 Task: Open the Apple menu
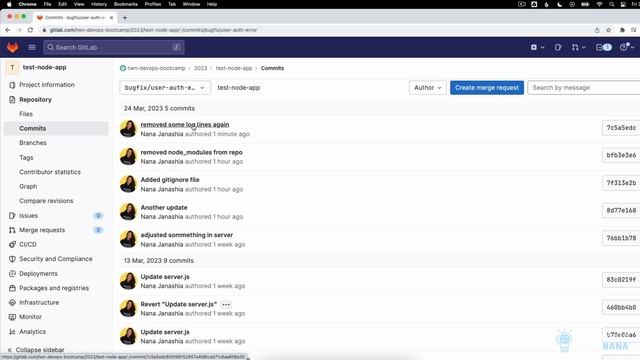(x=9, y=4)
